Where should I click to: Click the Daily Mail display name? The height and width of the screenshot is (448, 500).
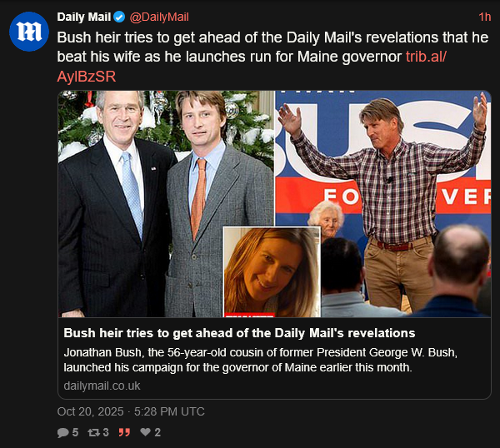[84, 17]
